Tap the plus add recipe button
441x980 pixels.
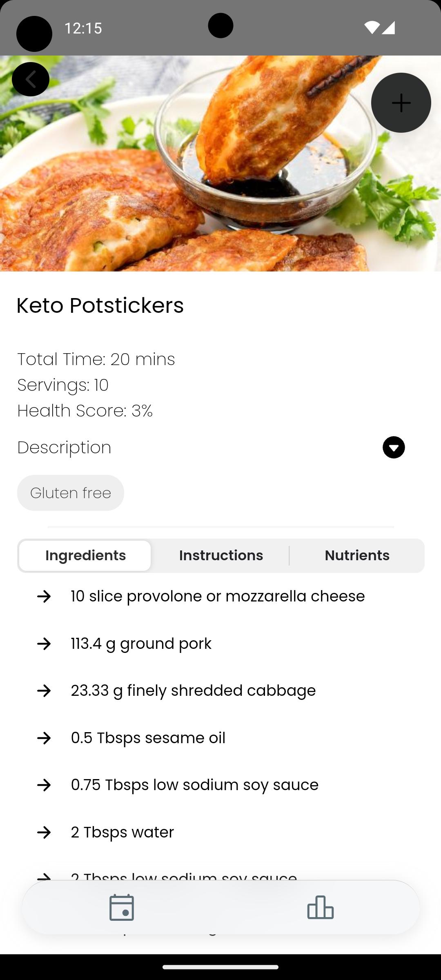pos(401,102)
